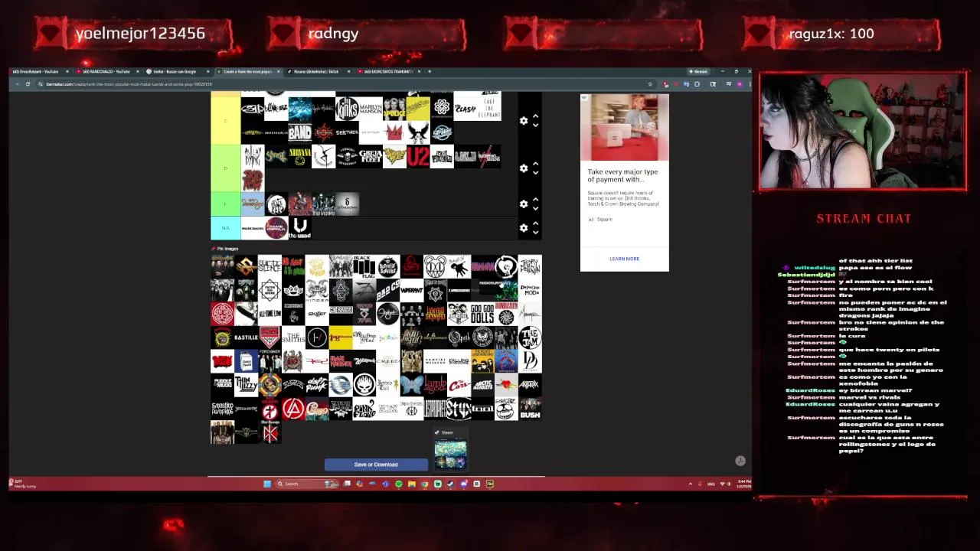The height and width of the screenshot is (551, 980).
Task: Move tier C row down
Action: tap(535, 125)
